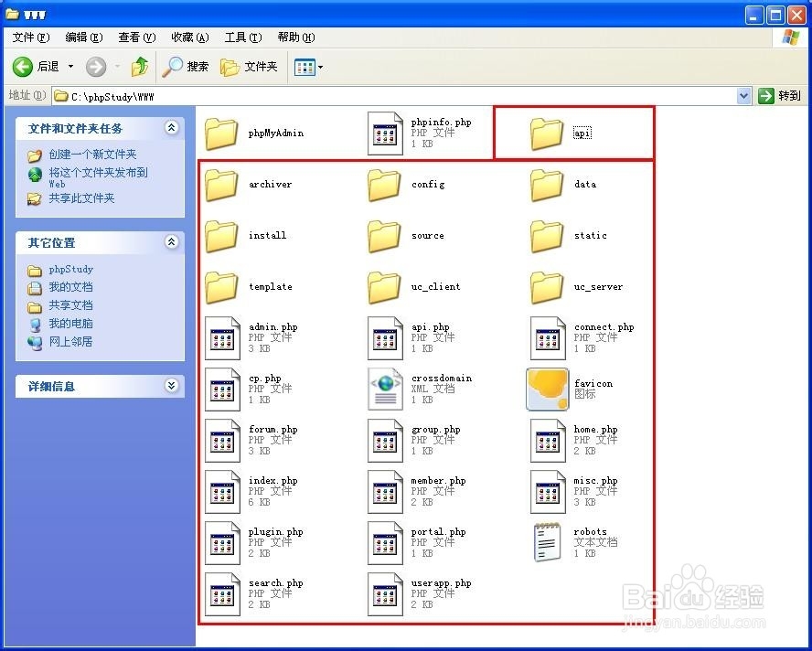Open the Back button history dropdown
Viewport: 812px width, 651px height.
pos(71,67)
